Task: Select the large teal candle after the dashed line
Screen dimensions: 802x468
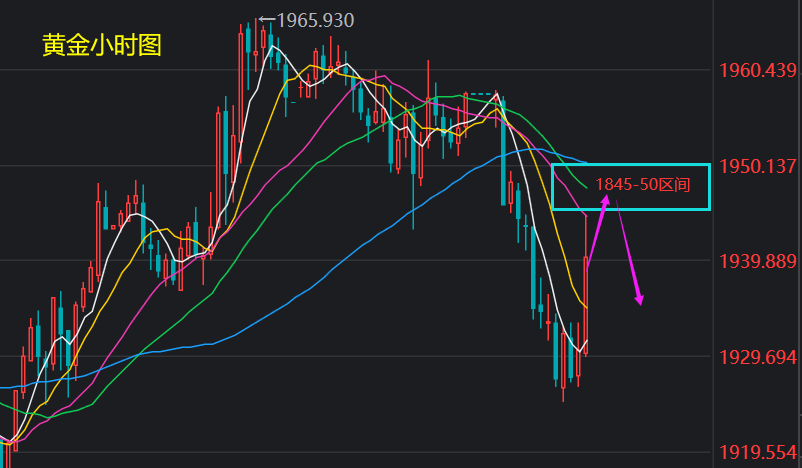Action: (504, 150)
